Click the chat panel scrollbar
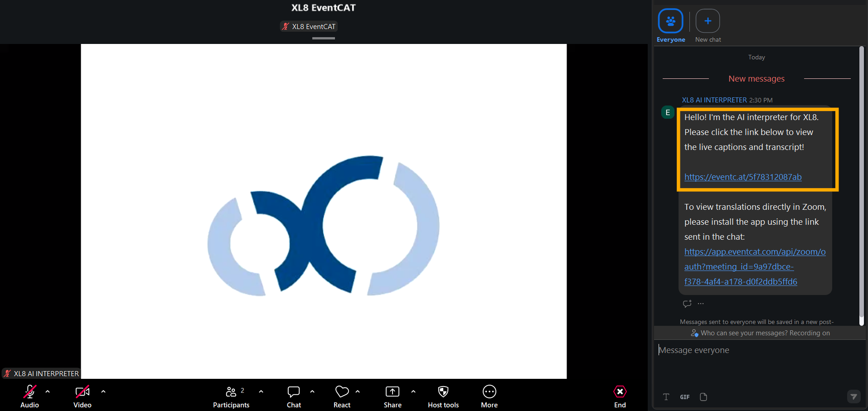Image resolution: width=868 pixels, height=411 pixels. [x=862, y=181]
